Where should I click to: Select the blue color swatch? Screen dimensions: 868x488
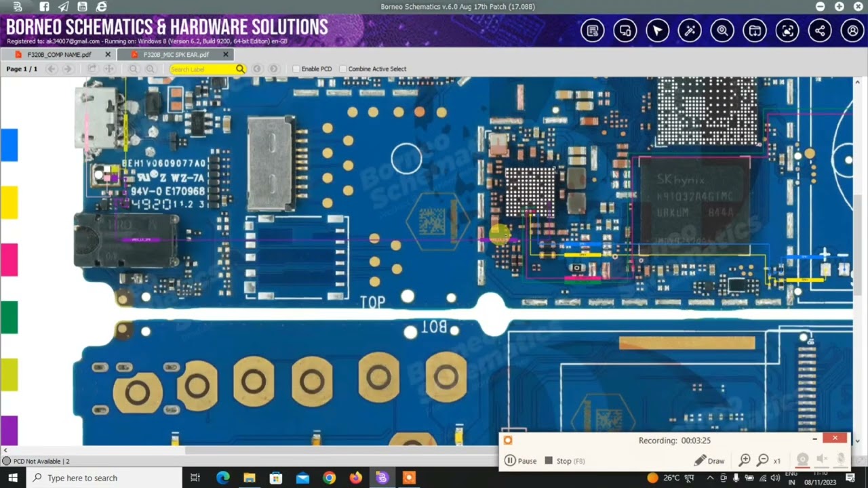(9, 145)
